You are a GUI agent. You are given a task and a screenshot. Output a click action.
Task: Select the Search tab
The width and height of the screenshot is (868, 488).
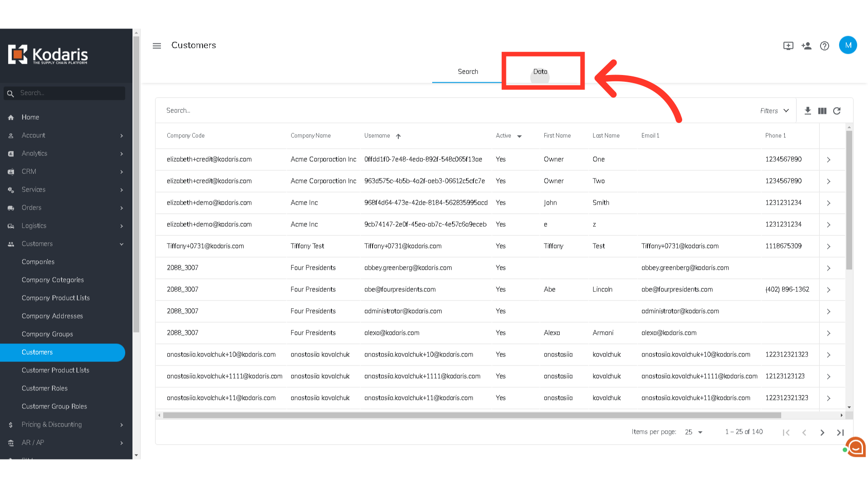(x=468, y=71)
